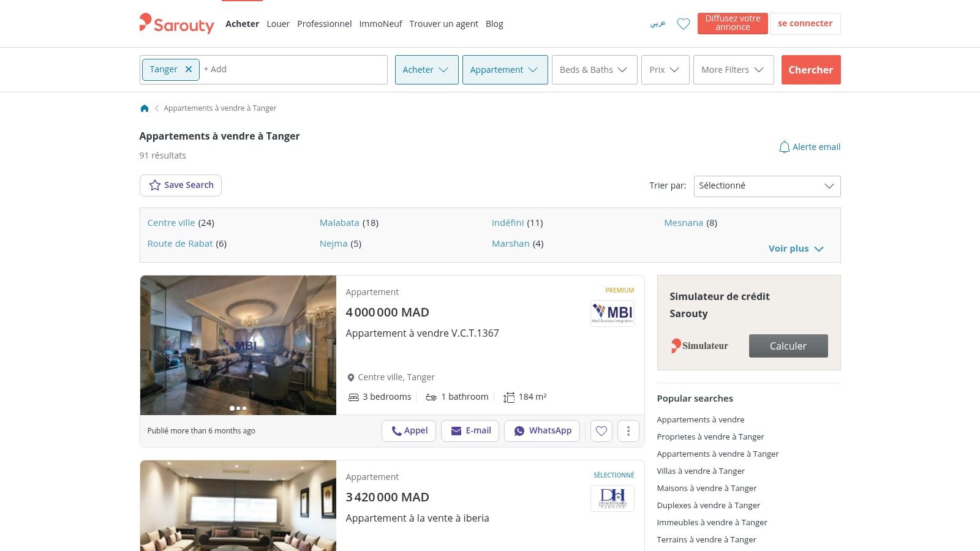Viewport: 980px width, 551px height.
Task: Open favorites heart icon in header
Action: pos(683,24)
